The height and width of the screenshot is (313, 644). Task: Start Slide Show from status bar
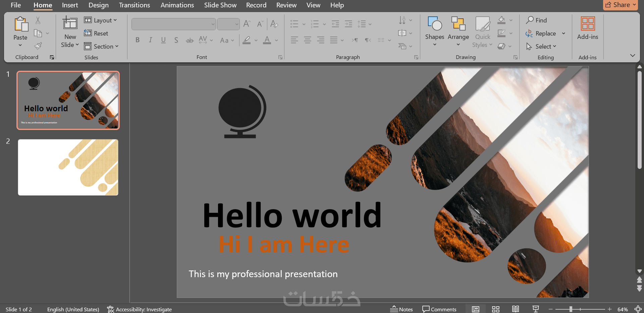click(x=536, y=309)
